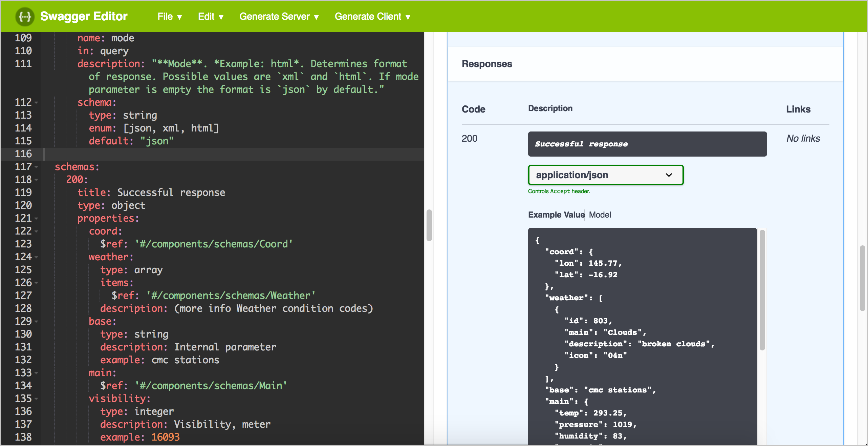
Task: Toggle the visibility of base property line 129
Action: click(x=36, y=321)
